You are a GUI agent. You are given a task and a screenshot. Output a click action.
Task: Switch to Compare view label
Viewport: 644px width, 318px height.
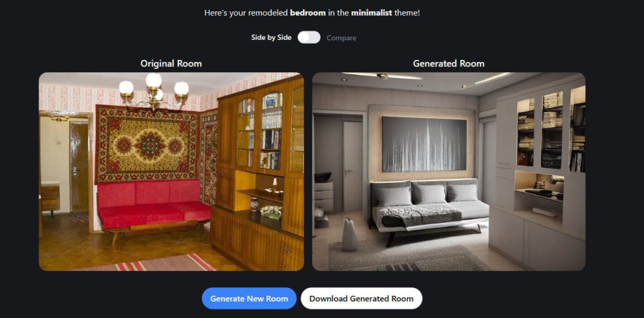pyautogui.click(x=341, y=38)
